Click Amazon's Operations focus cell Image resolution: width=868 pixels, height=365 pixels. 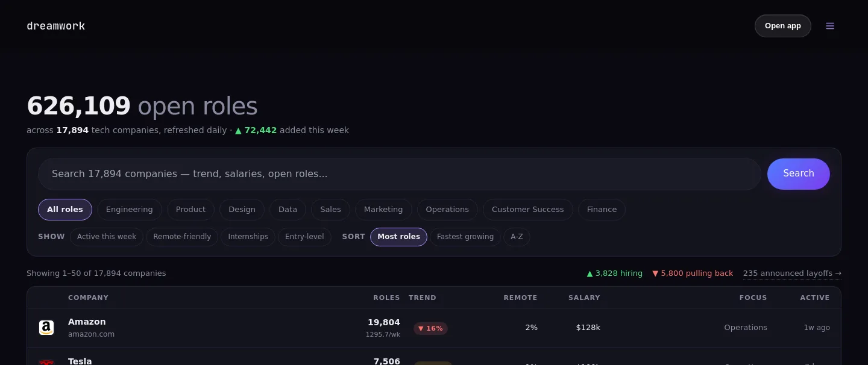click(x=746, y=328)
